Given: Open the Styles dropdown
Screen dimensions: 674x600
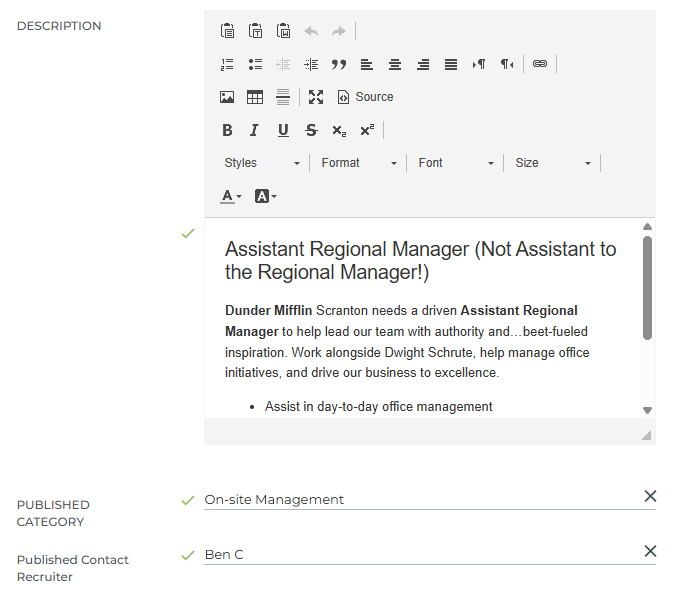Looking at the screenshot, I should 262,163.
